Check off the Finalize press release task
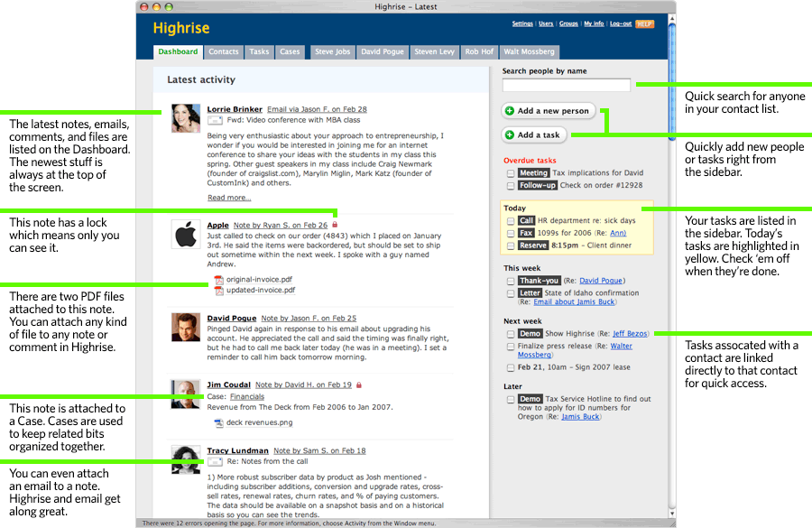The height and width of the screenshot is (528, 812). pos(511,347)
